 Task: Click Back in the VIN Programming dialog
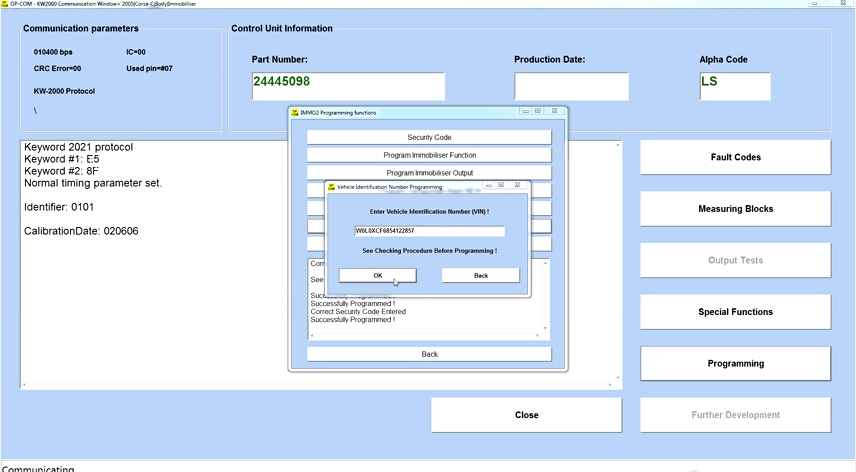[480, 276]
